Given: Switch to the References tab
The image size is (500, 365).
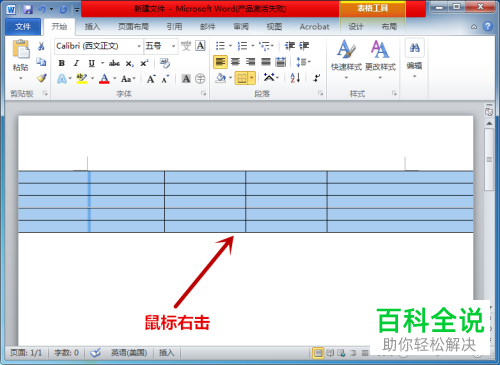Looking at the screenshot, I should click(x=174, y=27).
